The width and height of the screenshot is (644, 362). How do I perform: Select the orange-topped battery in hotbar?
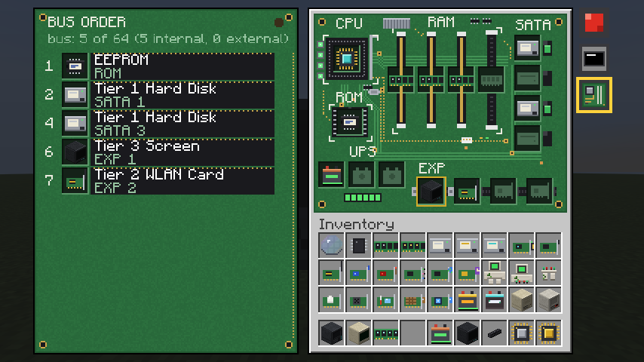440,333
